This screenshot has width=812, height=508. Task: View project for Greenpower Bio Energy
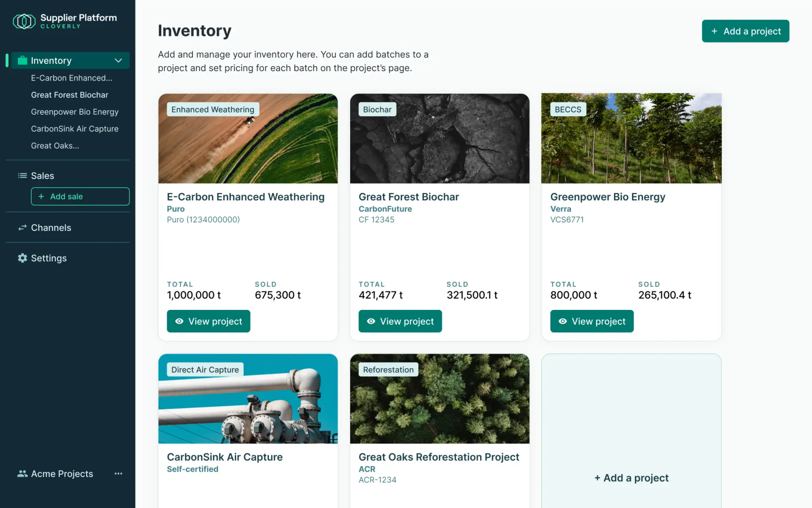tap(592, 321)
